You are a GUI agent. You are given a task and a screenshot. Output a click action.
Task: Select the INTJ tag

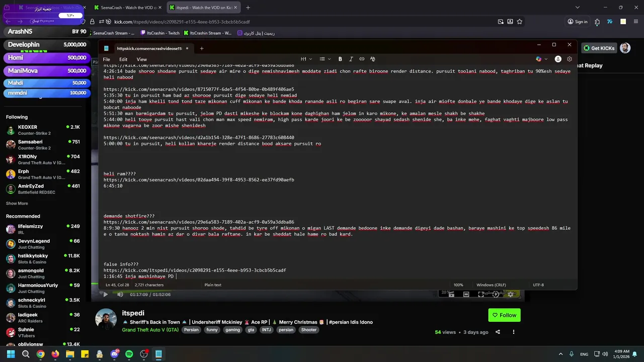266,330
